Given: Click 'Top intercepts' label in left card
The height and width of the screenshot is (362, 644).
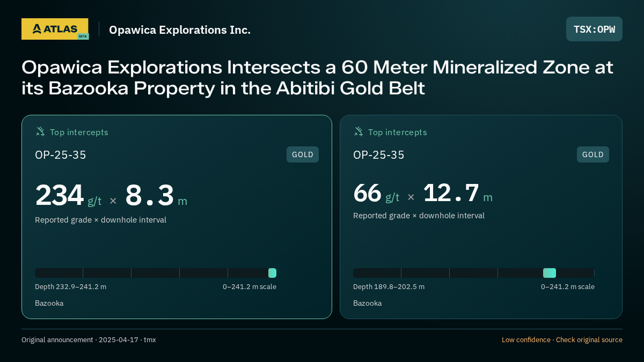Looking at the screenshot, I should (x=79, y=132).
